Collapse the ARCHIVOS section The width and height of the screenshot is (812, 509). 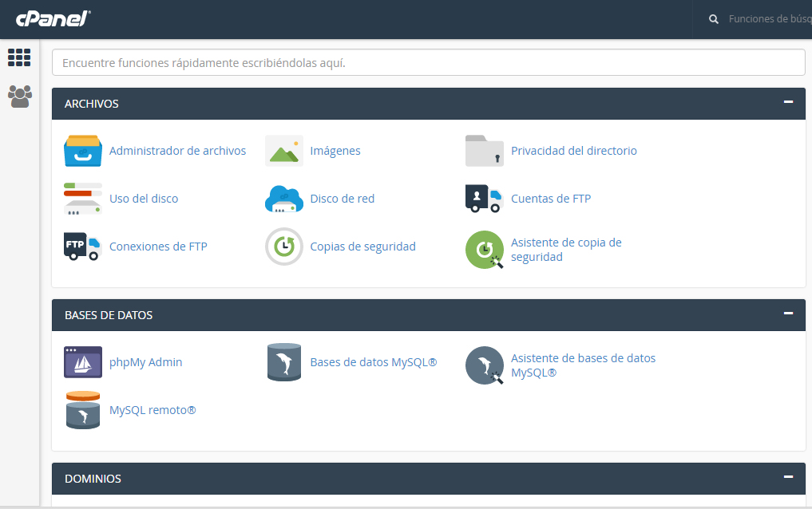[788, 102]
